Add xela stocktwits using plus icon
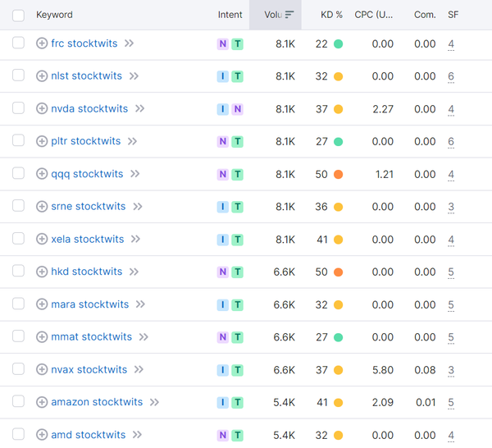492x448 pixels. point(42,240)
